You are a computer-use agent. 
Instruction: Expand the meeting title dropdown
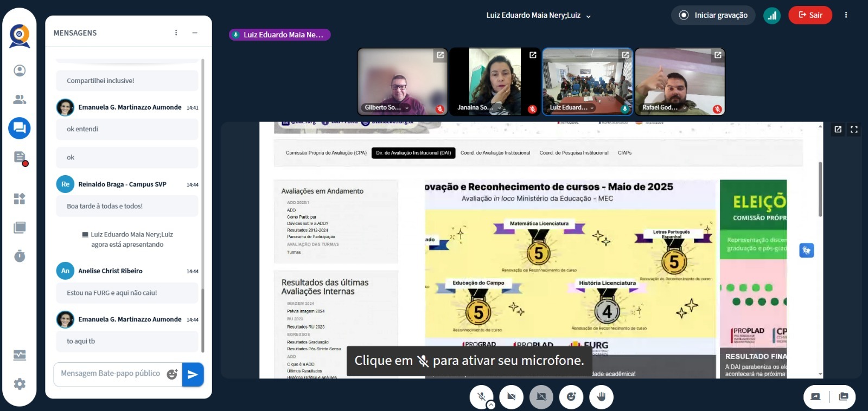[x=588, y=16]
